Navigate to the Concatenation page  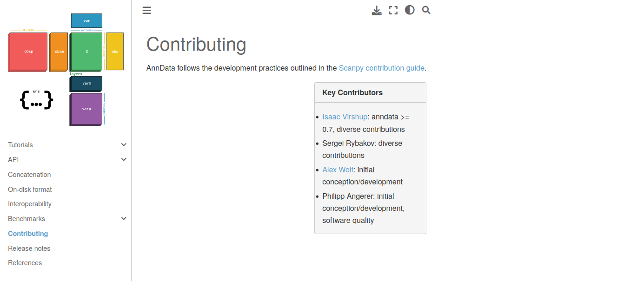[29, 174]
